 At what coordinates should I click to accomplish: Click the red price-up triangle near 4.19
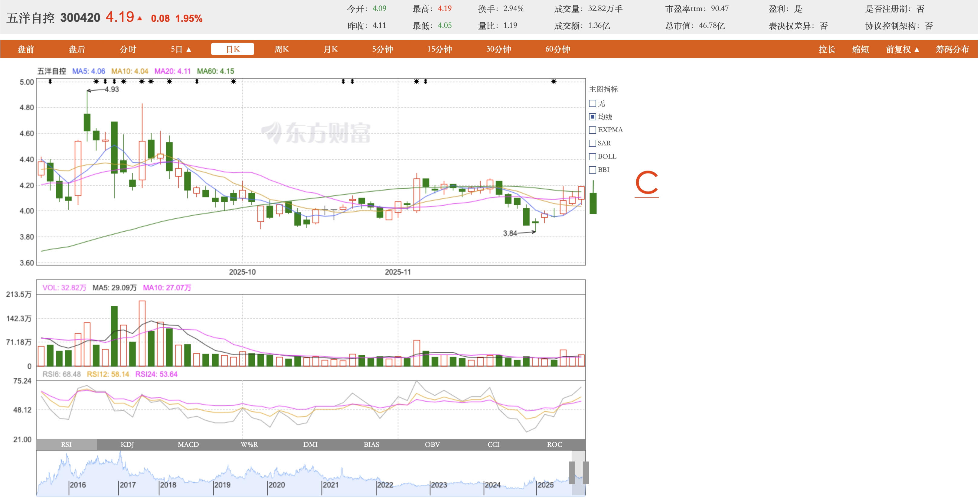click(140, 18)
